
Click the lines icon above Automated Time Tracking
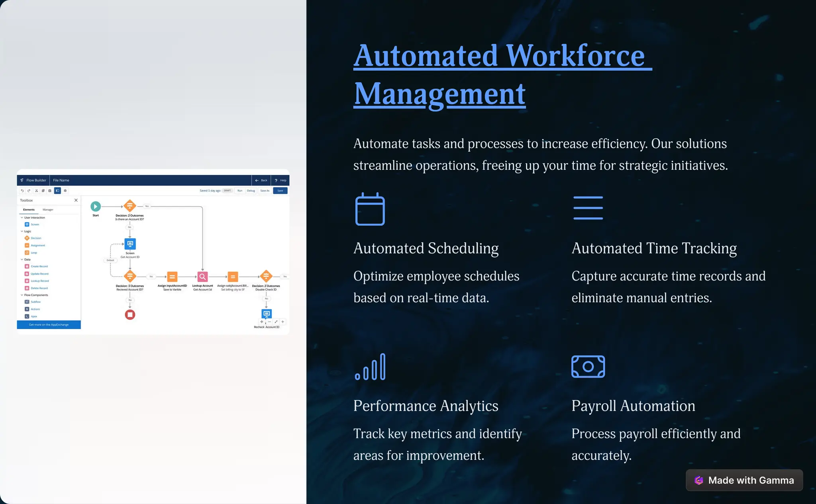[x=588, y=208]
